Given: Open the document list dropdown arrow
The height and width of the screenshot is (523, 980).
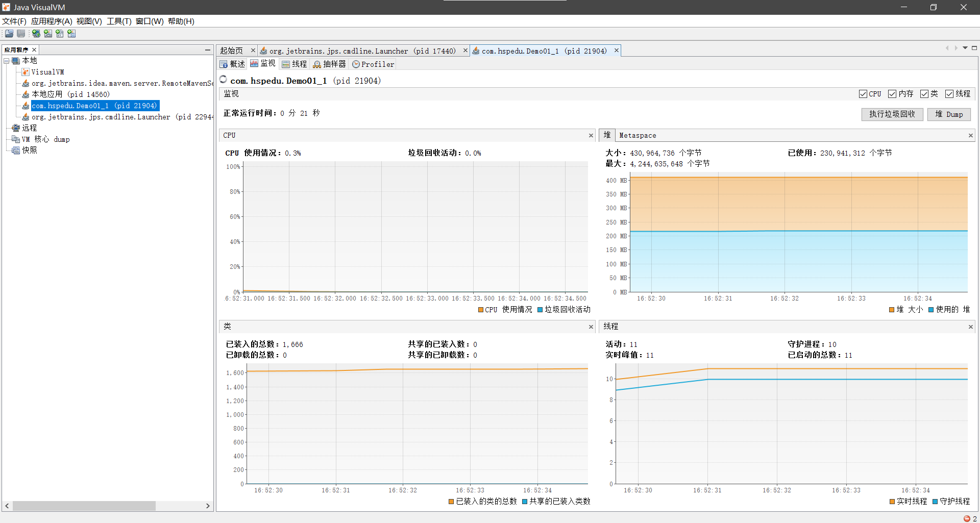Looking at the screenshot, I should tap(965, 48).
